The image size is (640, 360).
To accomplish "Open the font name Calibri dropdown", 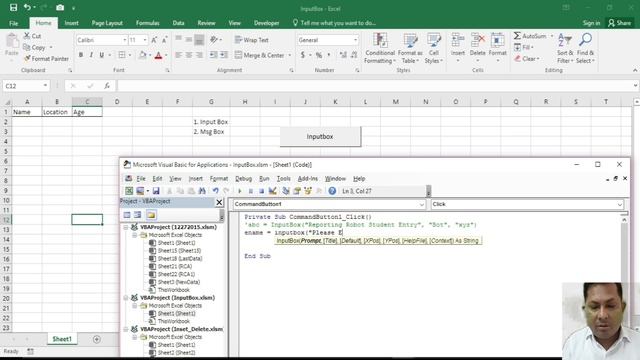I will click(124, 40).
